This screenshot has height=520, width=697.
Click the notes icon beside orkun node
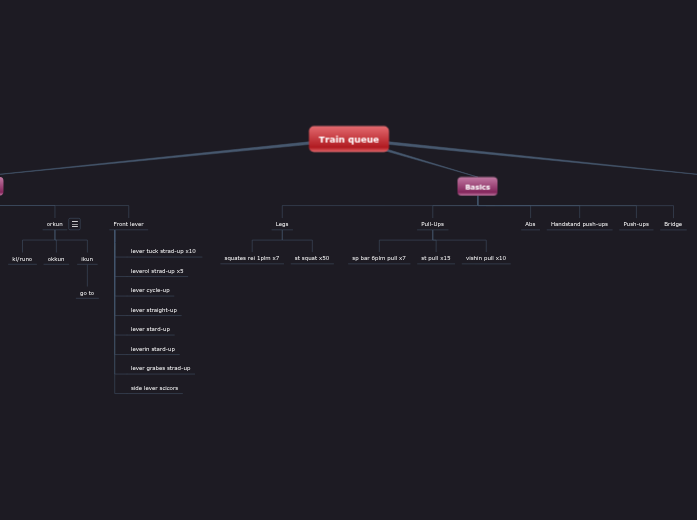coord(75,224)
